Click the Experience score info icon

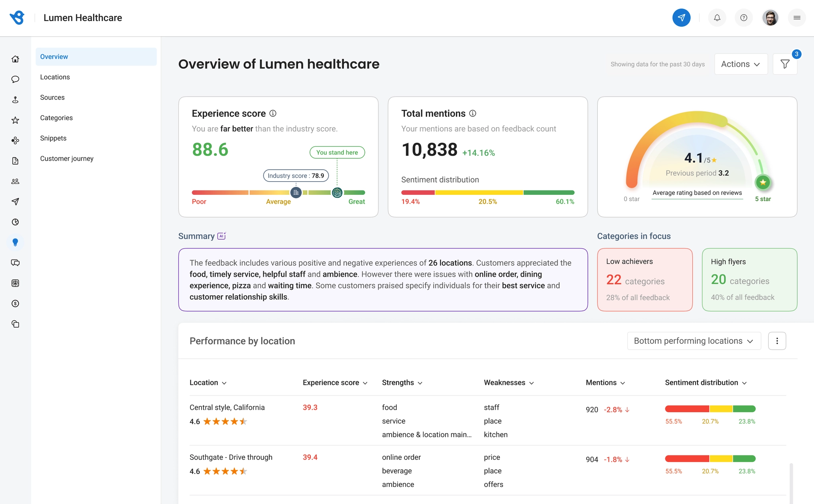tap(273, 113)
